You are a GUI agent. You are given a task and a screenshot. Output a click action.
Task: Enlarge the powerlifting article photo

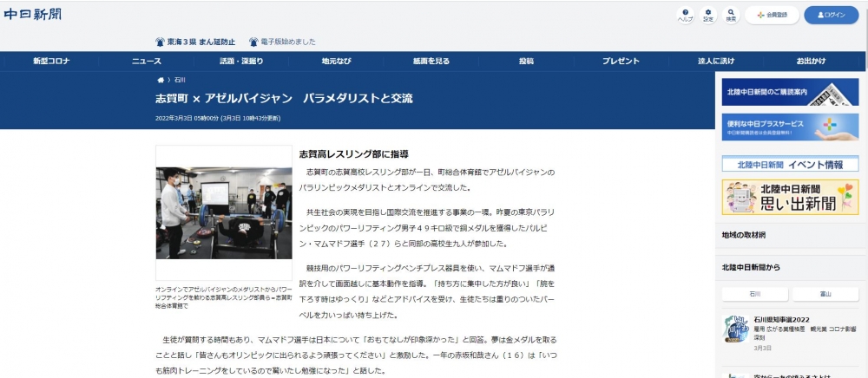[224, 212]
